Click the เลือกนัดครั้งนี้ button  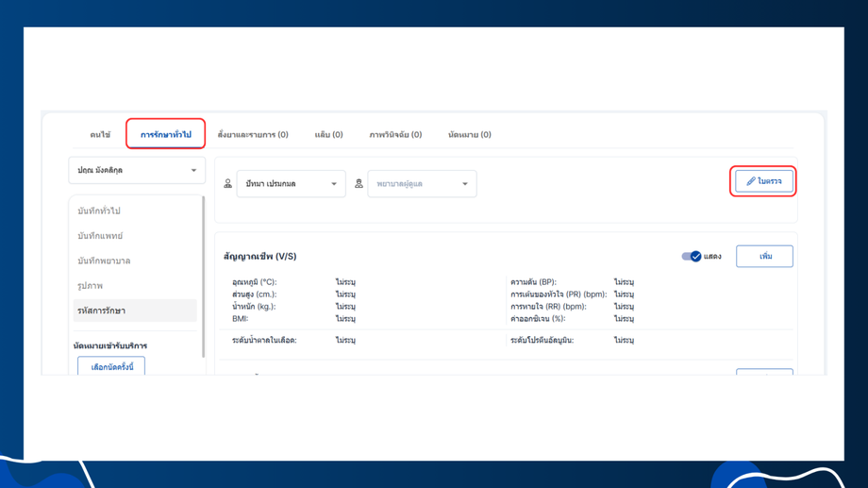(111, 366)
